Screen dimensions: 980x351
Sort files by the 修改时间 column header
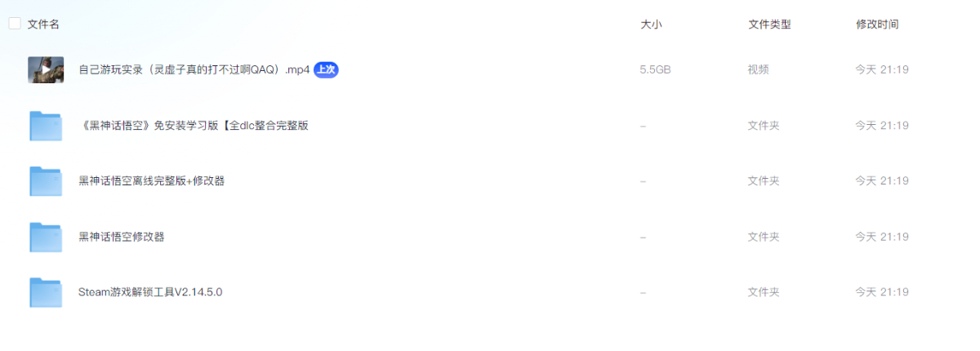[877, 24]
